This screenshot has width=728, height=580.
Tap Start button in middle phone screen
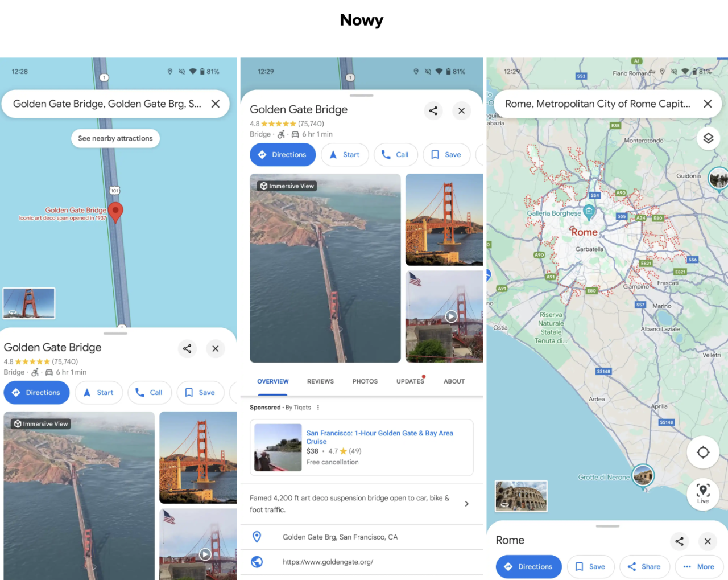(345, 155)
